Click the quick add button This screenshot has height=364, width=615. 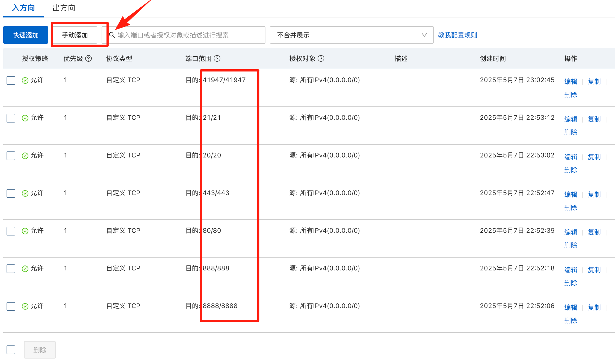(x=26, y=35)
